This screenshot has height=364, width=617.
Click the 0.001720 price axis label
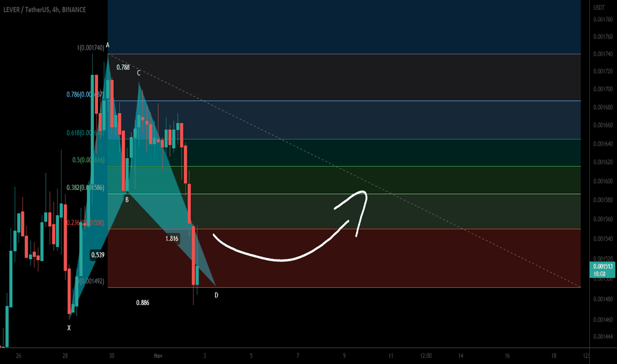point(603,71)
